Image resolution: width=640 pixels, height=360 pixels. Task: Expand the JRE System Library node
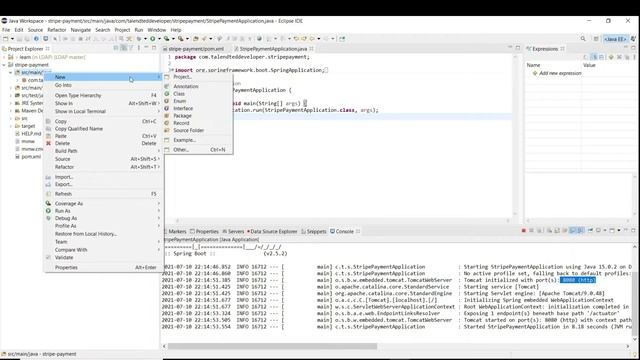point(11,103)
